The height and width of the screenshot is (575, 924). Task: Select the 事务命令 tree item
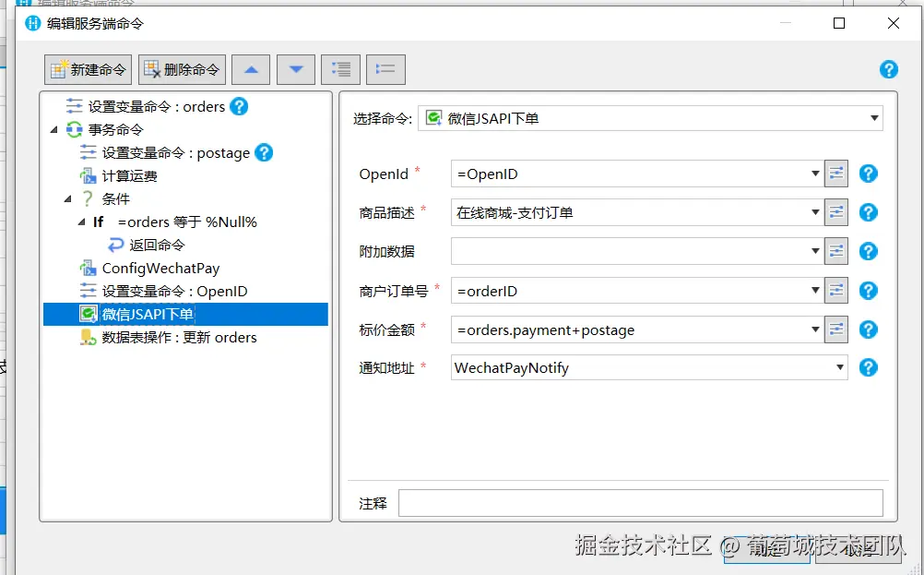tap(115, 130)
